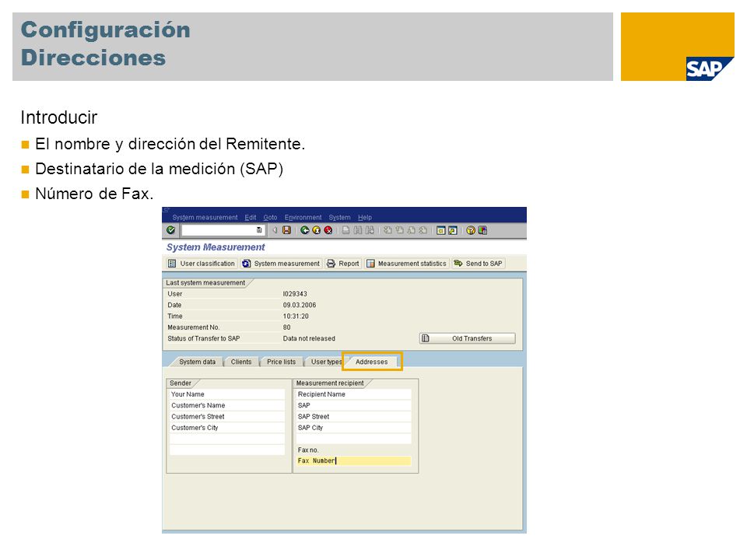747x560 pixels.
Task: Click the yellow Help question mark icon
Action: 471,230
